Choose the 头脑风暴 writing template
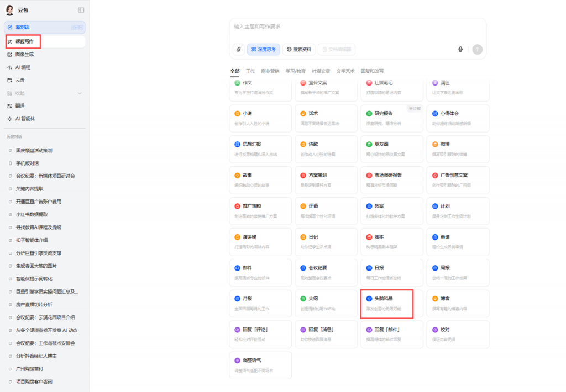The width and height of the screenshot is (566, 392). 391,303
